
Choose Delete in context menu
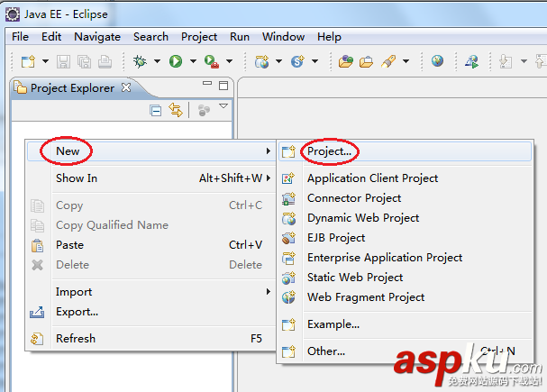pos(151,265)
